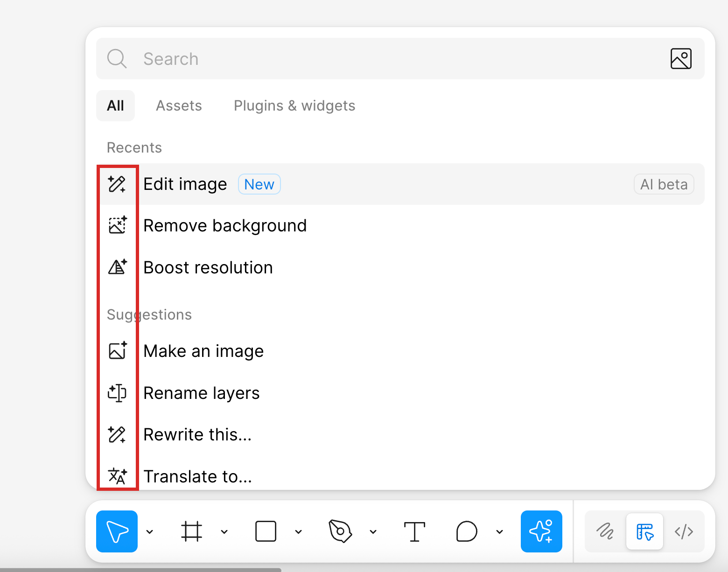Focus the Search input field

400,59
